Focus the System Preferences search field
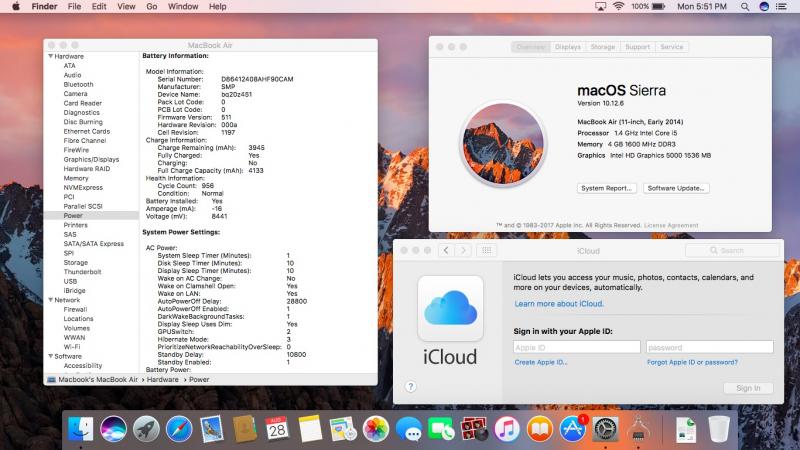800x450 pixels. (732, 251)
